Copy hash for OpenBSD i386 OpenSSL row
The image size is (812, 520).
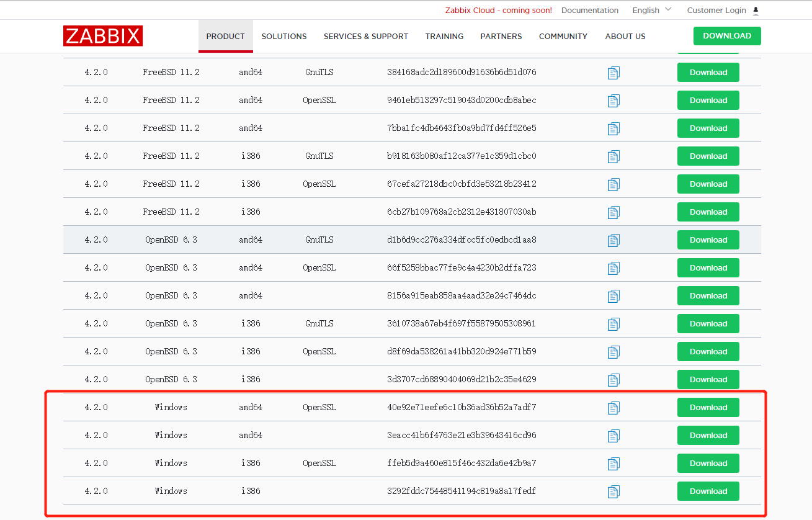(613, 352)
